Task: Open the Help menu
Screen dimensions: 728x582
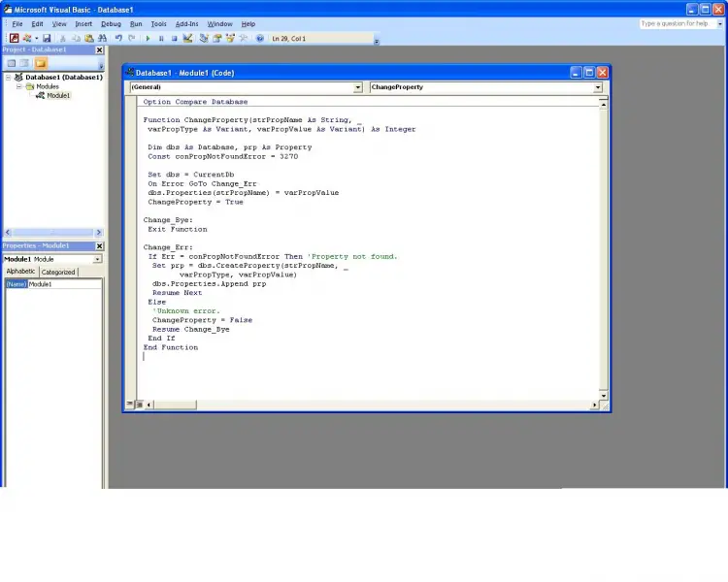Action: click(x=248, y=23)
